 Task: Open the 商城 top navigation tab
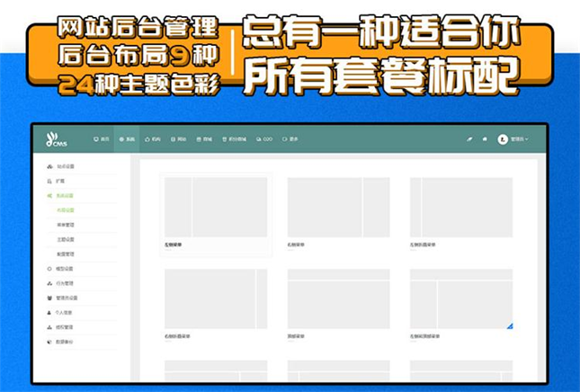(203, 139)
